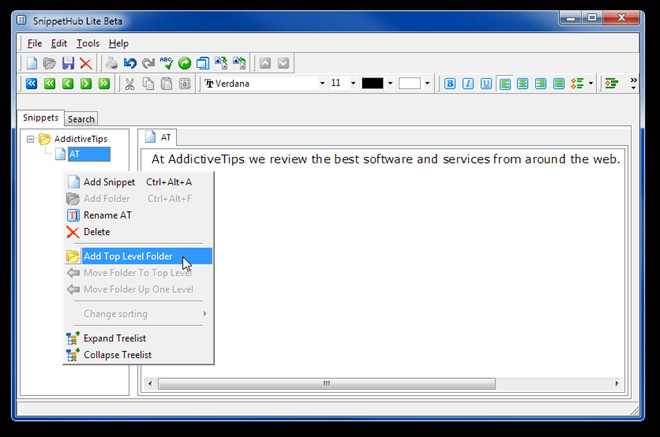Click the scrollbar right arrow

coord(617,384)
